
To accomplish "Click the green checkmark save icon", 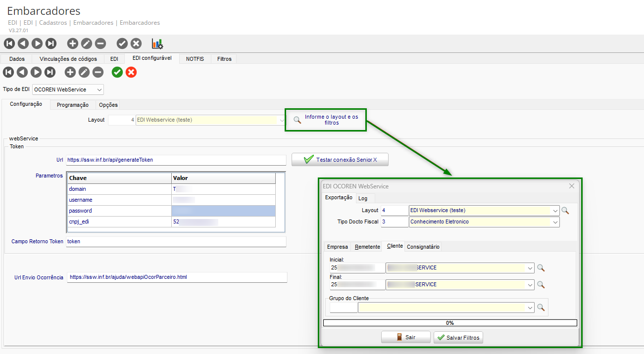I will (117, 73).
